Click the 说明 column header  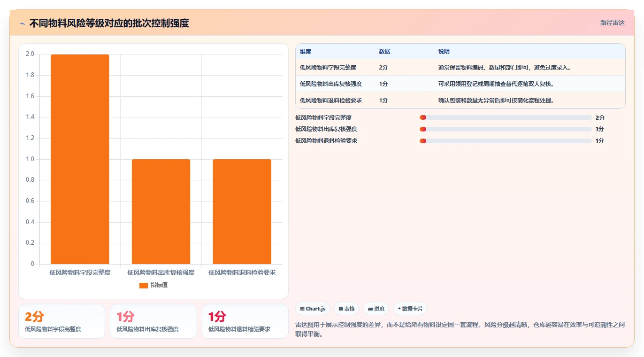[x=444, y=52]
